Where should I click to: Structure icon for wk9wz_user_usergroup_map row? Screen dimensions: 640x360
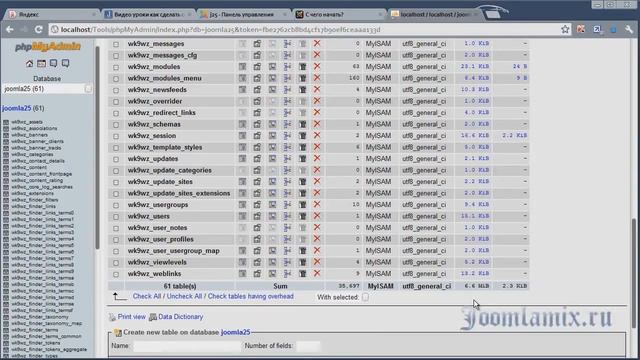pyautogui.click(x=257, y=251)
